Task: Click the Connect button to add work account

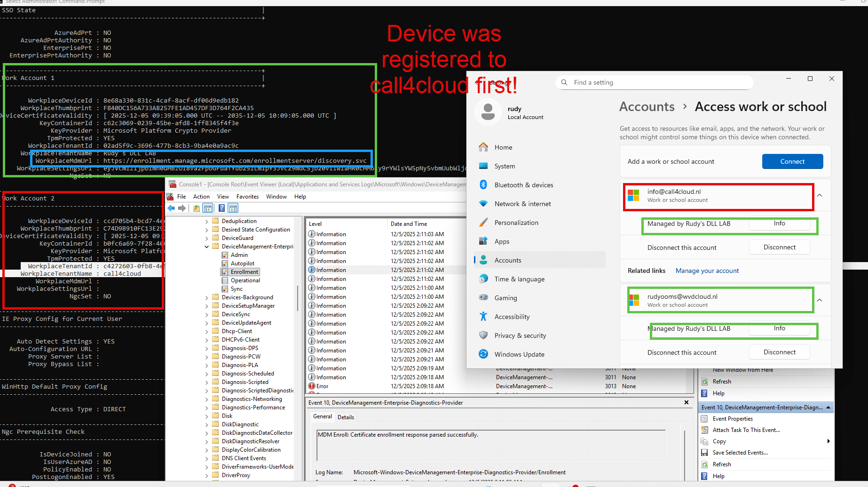Action: pos(792,161)
